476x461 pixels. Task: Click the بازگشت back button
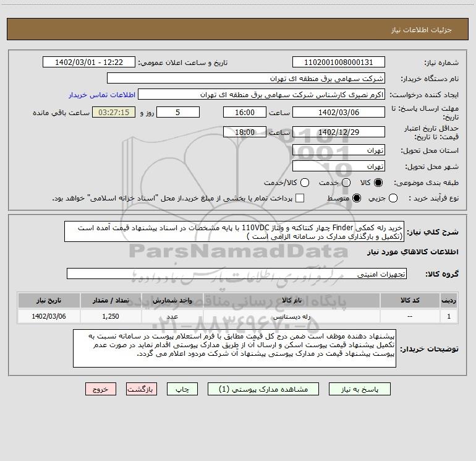(x=142, y=389)
